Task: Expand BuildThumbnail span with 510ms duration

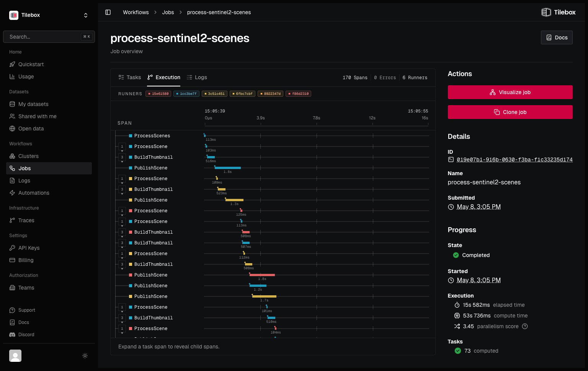Action: [122, 318]
